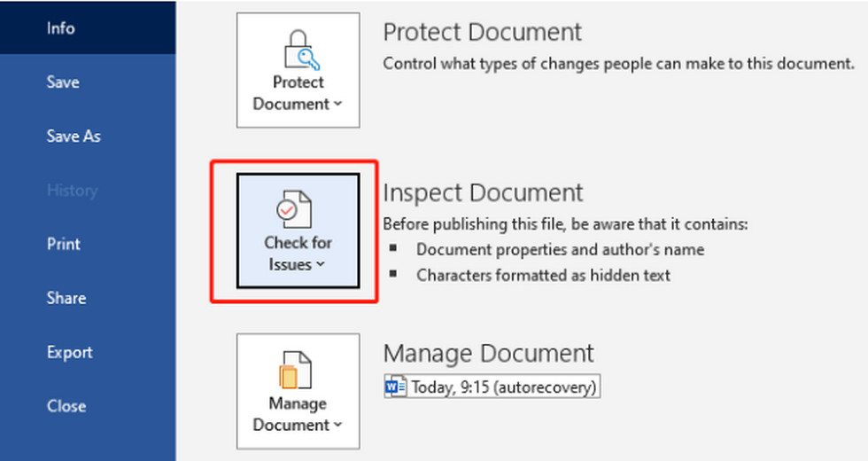Click the padlock and key Protect Document icon
868x461 pixels.
click(x=298, y=47)
